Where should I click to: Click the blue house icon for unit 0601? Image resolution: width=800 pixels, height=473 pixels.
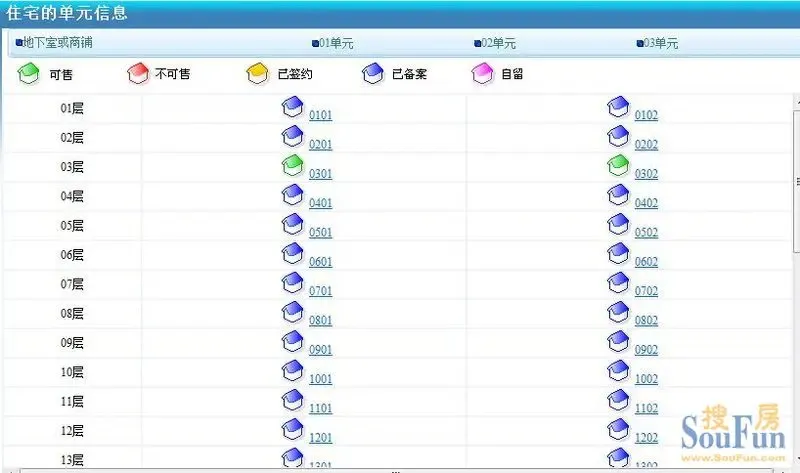[x=293, y=254]
